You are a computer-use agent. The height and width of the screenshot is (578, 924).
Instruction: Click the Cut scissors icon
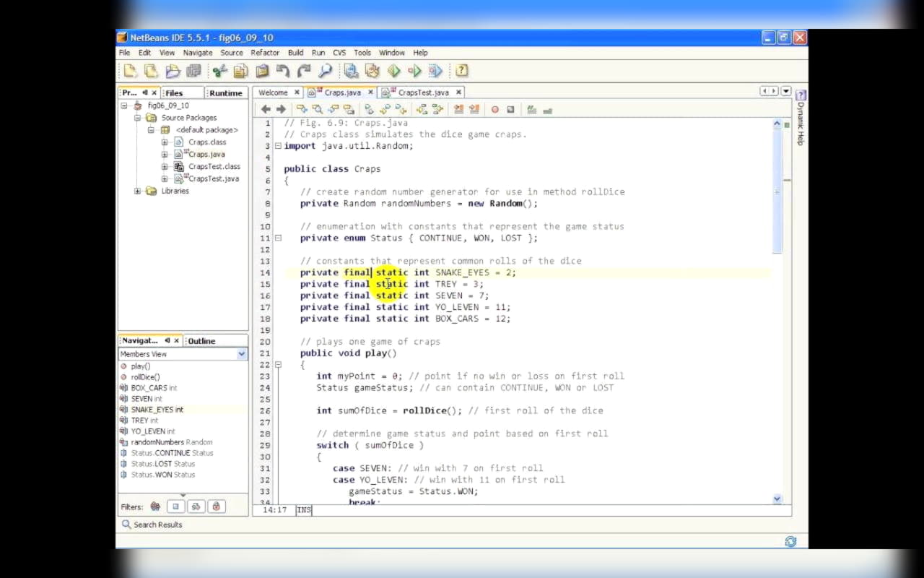point(219,71)
